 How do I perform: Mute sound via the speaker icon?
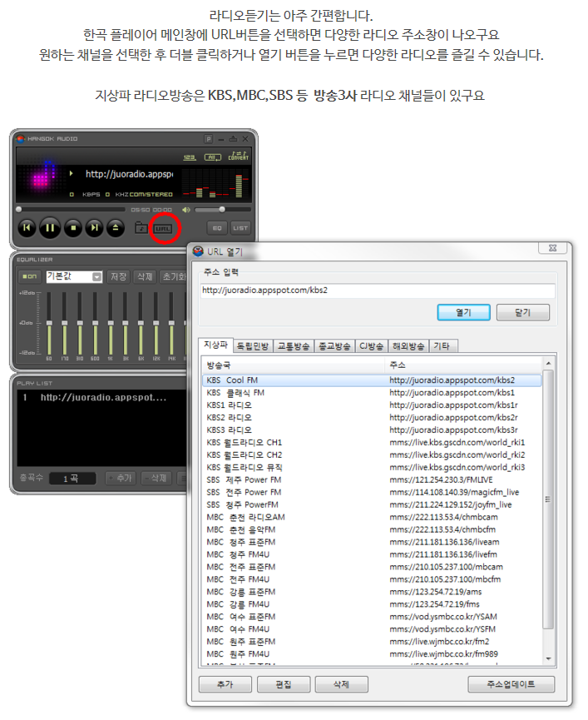pos(185,210)
